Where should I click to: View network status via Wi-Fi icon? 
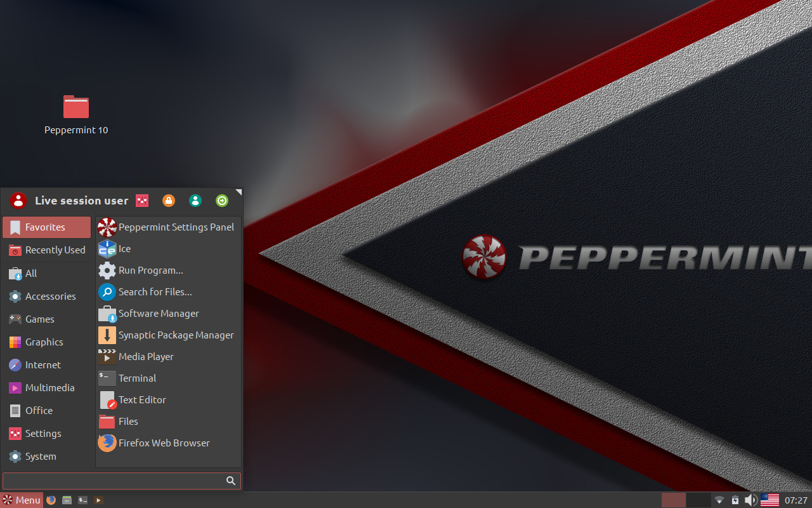click(719, 500)
